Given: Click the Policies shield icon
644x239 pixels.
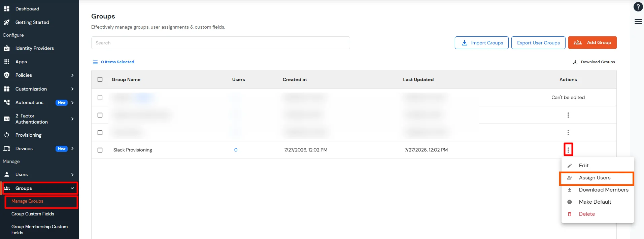Looking at the screenshot, I should pos(7,75).
